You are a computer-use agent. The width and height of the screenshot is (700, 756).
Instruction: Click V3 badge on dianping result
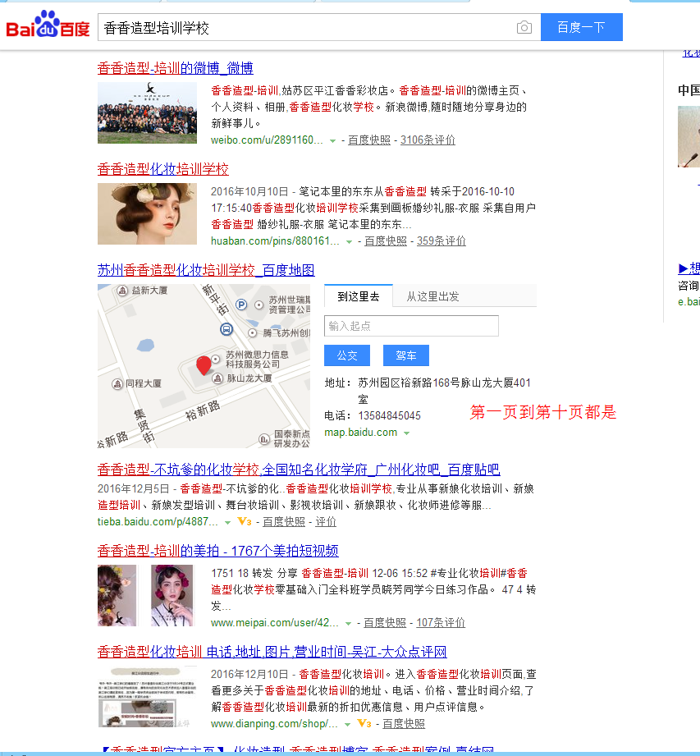pyautogui.click(x=364, y=723)
